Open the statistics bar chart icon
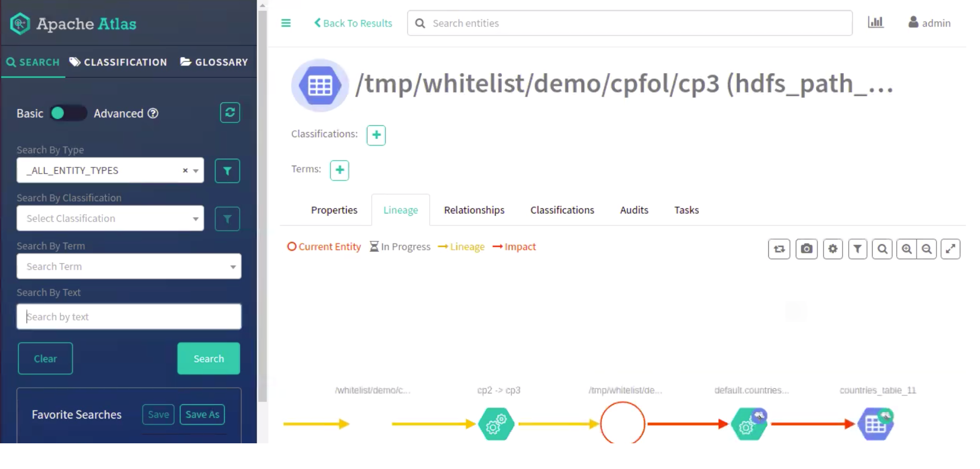Image resolution: width=980 pixels, height=469 pixels. [x=875, y=22]
